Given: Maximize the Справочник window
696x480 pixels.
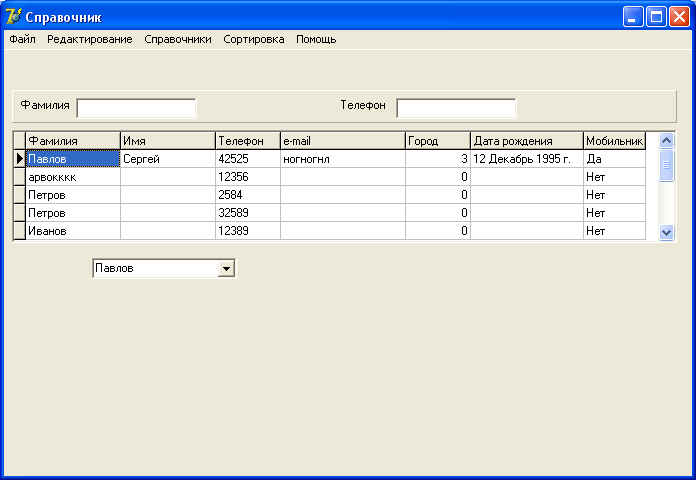Looking at the screenshot, I should pyautogui.click(x=656, y=17).
